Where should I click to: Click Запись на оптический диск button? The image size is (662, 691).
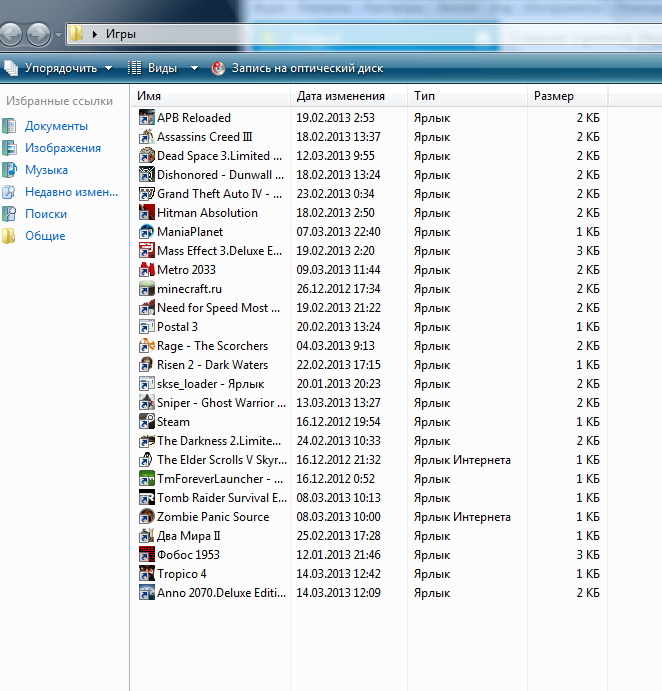(x=298, y=68)
